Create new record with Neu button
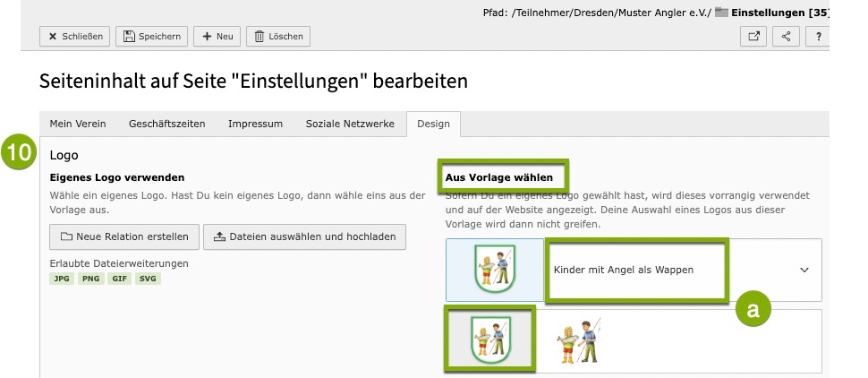Screen dimensions: 868x378 click(217, 37)
